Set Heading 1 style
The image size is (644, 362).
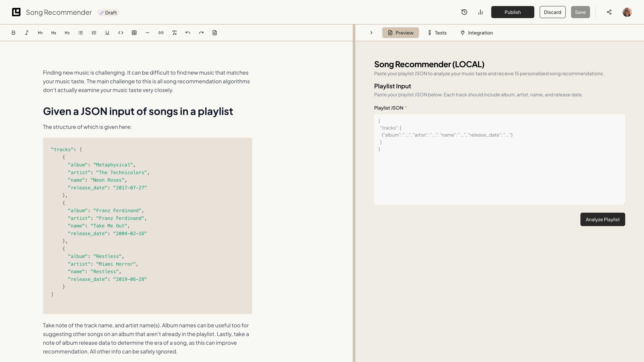40,33
